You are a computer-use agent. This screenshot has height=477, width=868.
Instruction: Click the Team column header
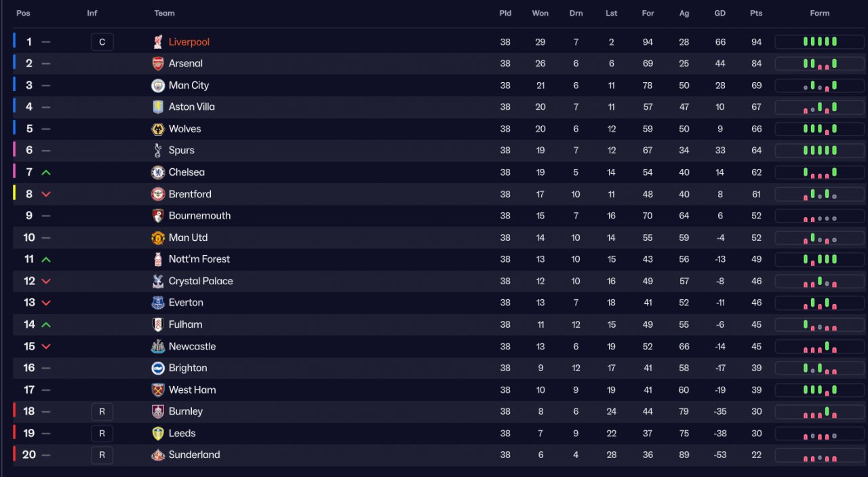pyautogui.click(x=164, y=13)
